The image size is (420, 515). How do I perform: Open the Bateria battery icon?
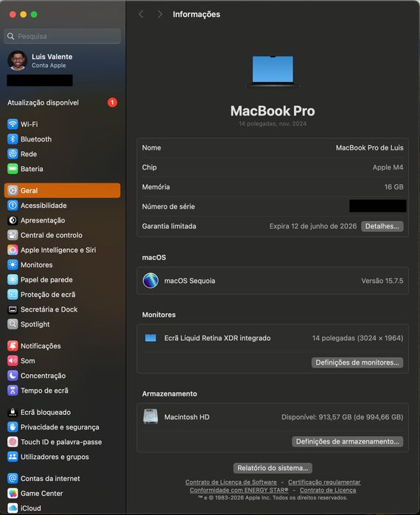click(13, 169)
